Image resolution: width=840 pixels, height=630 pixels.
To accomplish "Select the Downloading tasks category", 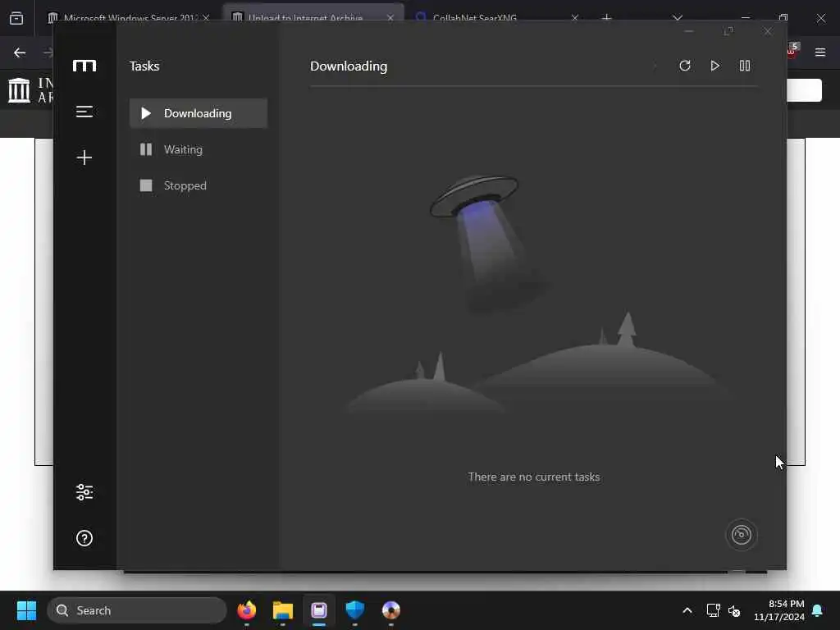I will 199,113.
